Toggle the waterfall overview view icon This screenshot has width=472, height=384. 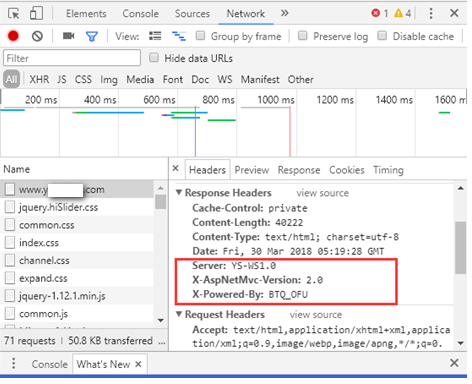[179, 36]
